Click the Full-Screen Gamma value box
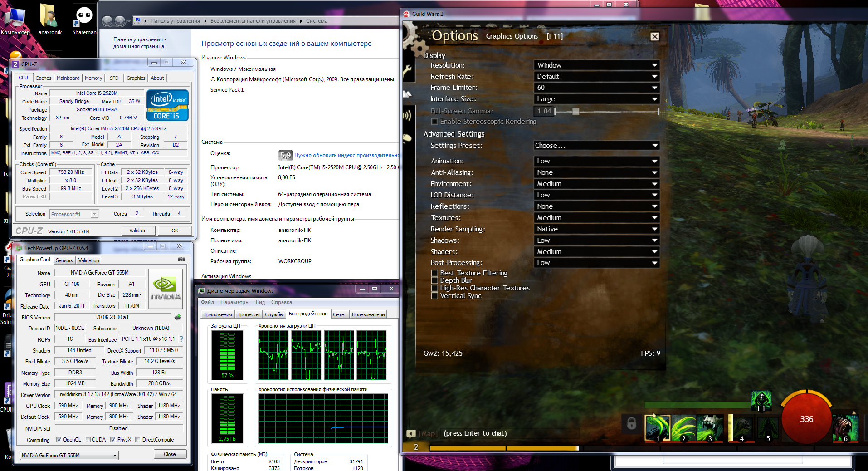Screen dimensions: 868x471 point(544,111)
